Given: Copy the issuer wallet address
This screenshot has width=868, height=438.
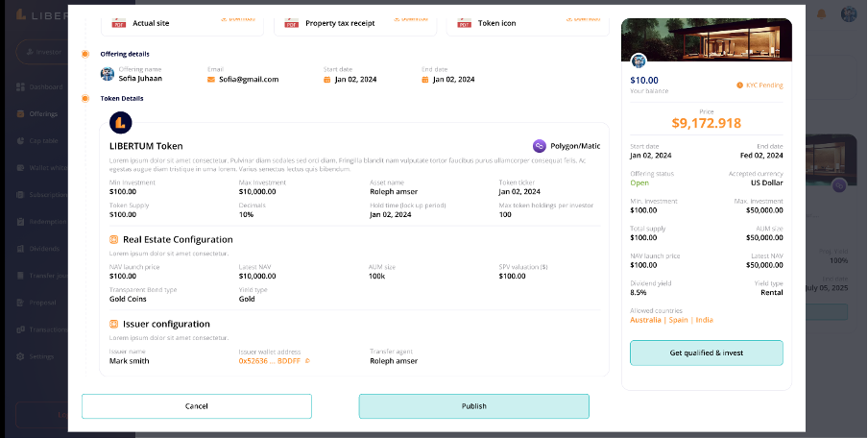Looking at the screenshot, I should 307,361.
